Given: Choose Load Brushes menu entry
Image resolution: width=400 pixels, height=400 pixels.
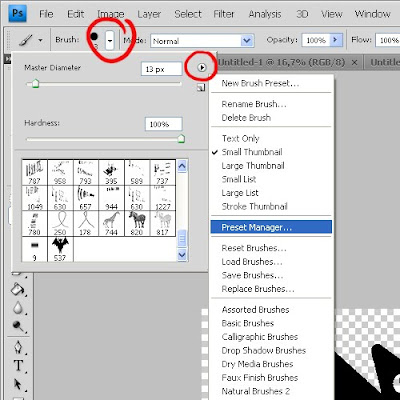Looking at the screenshot, I should (x=271, y=262).
